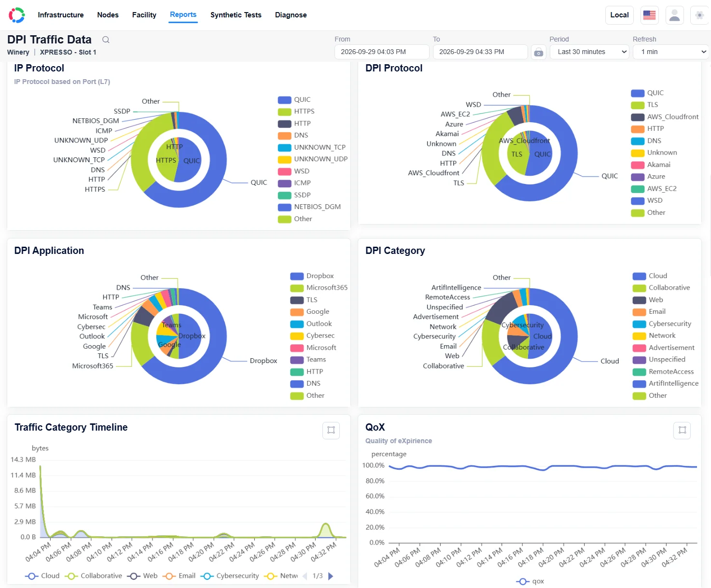Toggle Cybersecurity in DPI Category legend
This screenshot has width=711, height=588.
662,324
